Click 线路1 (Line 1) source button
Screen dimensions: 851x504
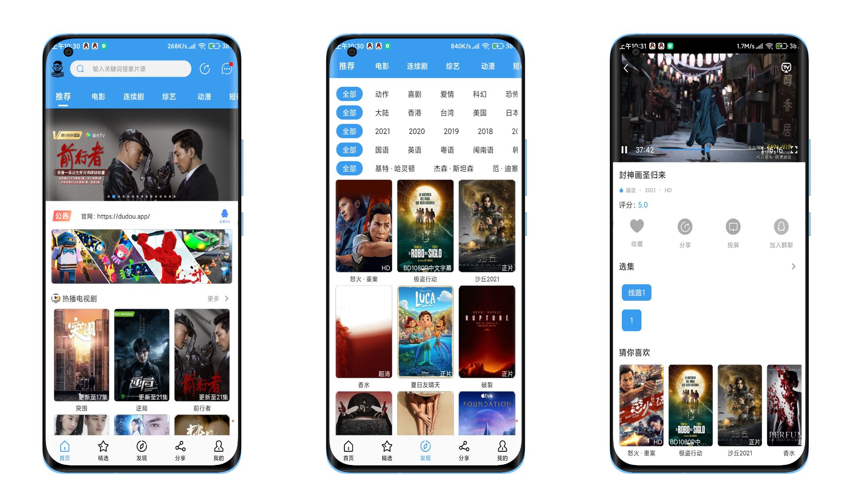pos(637,292)
